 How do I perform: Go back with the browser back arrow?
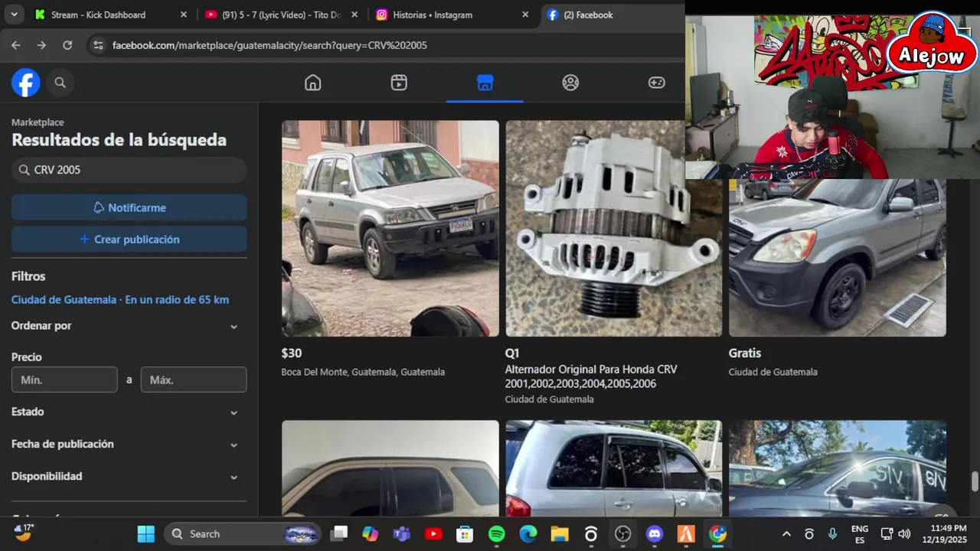(x=16, y=45)
